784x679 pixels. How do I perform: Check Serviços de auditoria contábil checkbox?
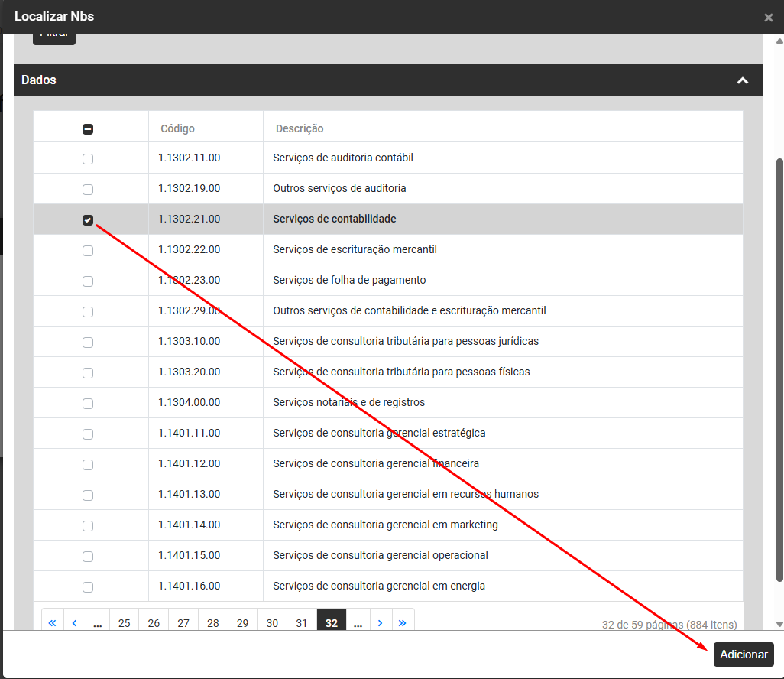[x=88, y=159]
